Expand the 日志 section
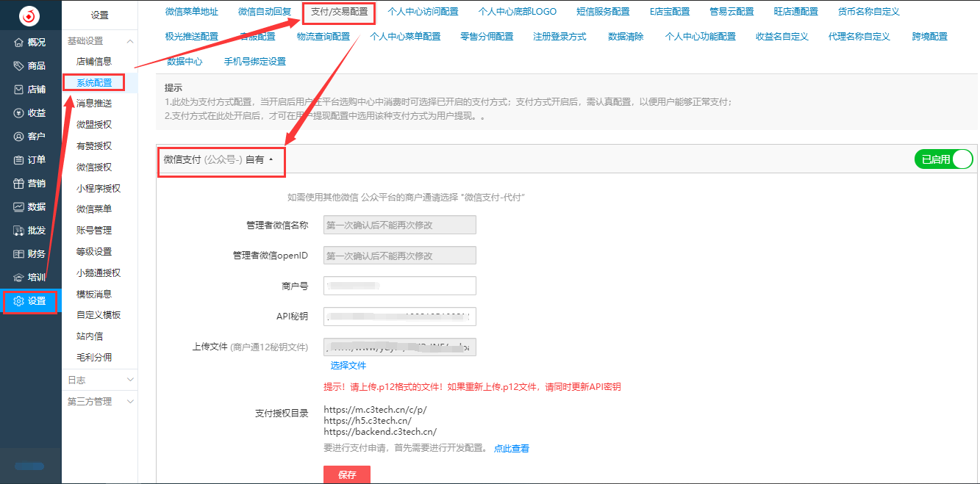The image size is (980, 484). 99,380
